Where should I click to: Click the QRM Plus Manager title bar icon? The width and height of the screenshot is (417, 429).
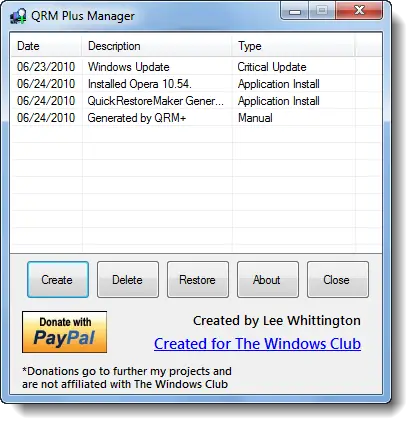pos(18,16)
